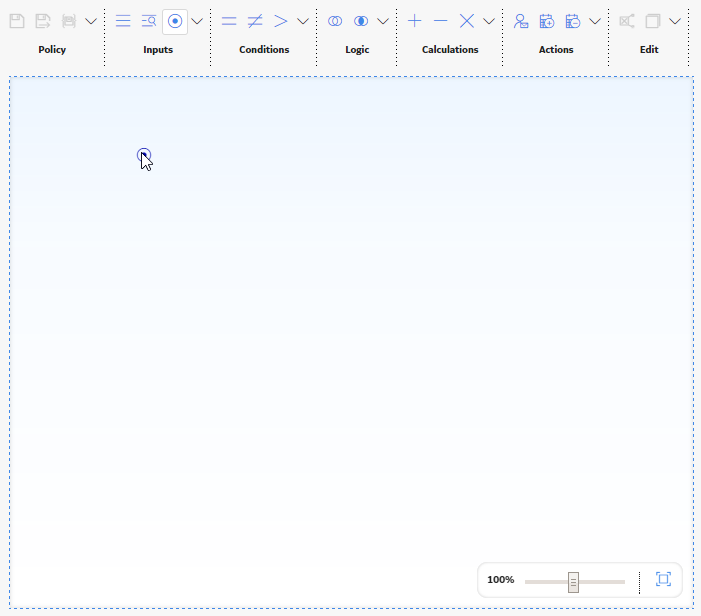Click the Conditions group label

click(264, 50)
